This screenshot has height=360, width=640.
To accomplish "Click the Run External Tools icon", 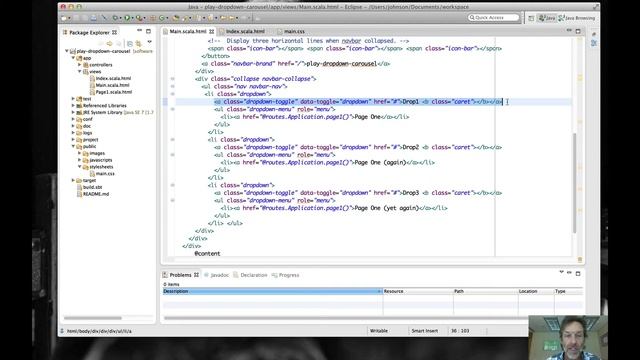I will point(139,18).
